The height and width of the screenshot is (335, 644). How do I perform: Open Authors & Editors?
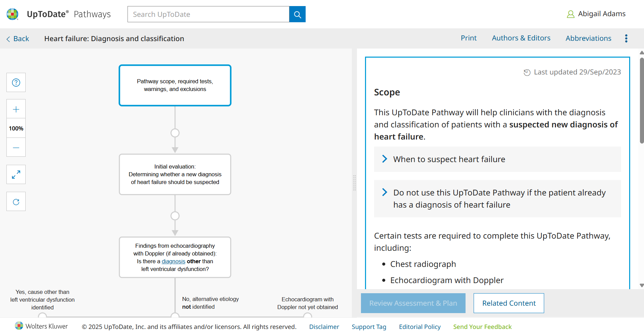521,38
